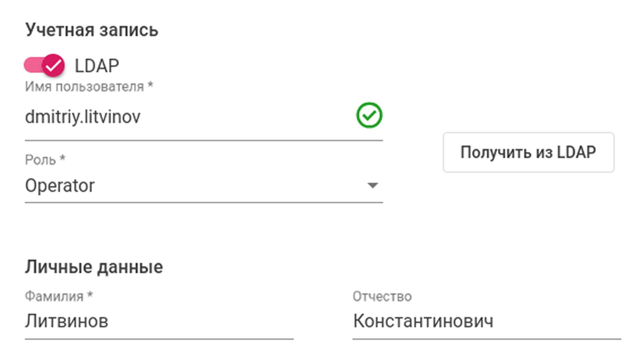Click the green username validation checkmark icon
The width and height of the screenshot is (644, 360).
[369, 115]
